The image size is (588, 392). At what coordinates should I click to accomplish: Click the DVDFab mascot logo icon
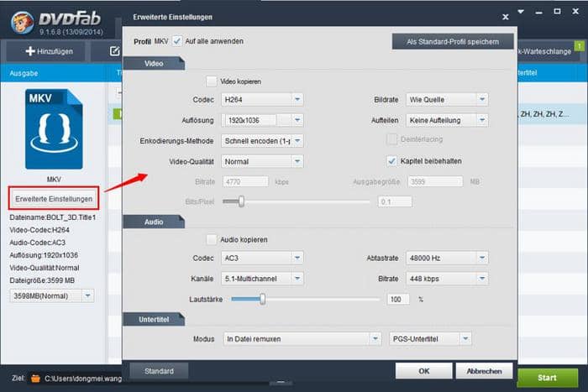(22, 22)
